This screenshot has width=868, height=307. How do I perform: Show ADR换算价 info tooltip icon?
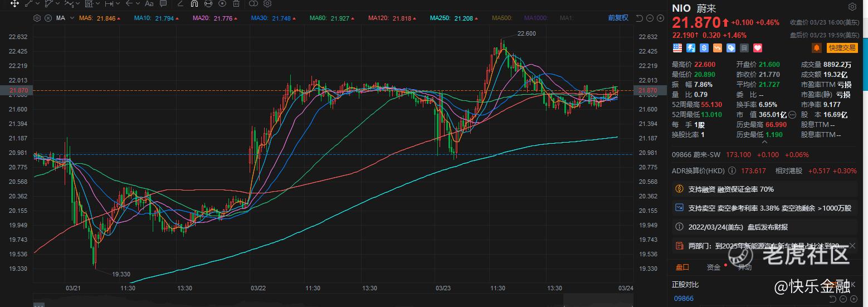(x=732, y=170)
